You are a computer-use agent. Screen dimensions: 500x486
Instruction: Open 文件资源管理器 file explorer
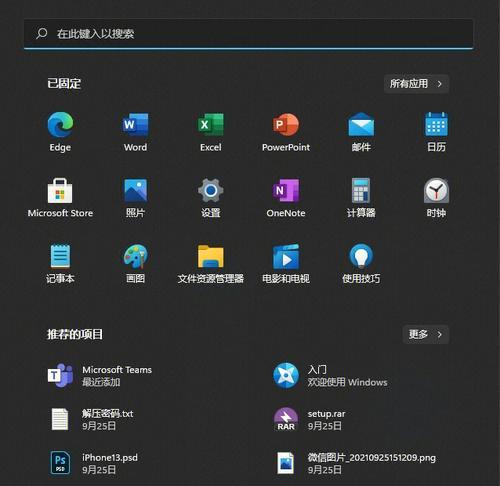211,264
